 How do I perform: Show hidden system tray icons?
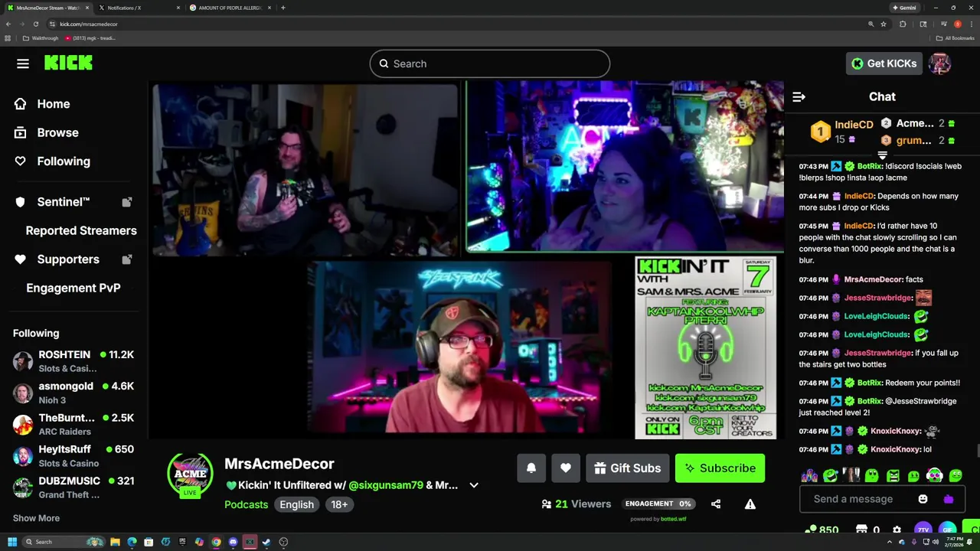click(x=890, y=542)
